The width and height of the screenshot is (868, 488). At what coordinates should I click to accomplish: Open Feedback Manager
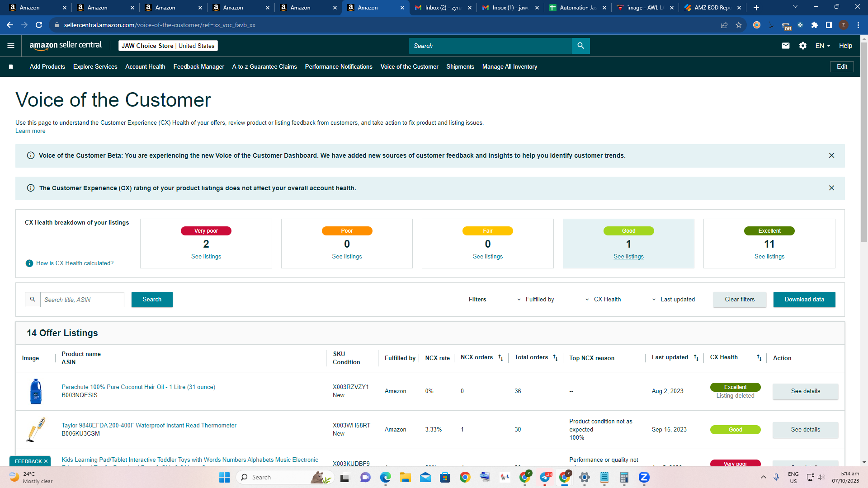coord(198,67)
